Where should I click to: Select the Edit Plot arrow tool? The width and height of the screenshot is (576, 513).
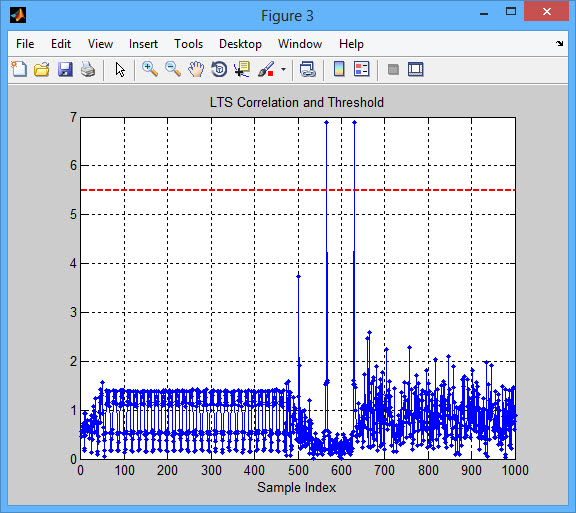[x=120, y=69]
